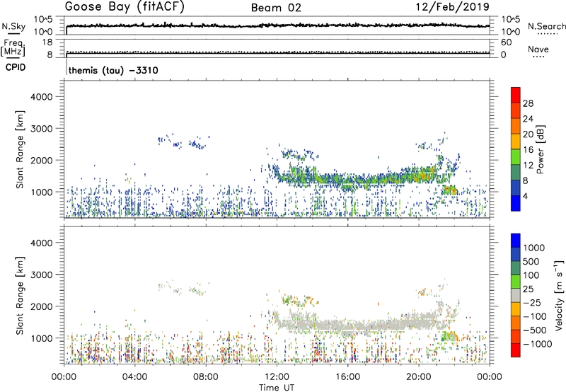Click the 'Beam 02' label

(276, 8)
